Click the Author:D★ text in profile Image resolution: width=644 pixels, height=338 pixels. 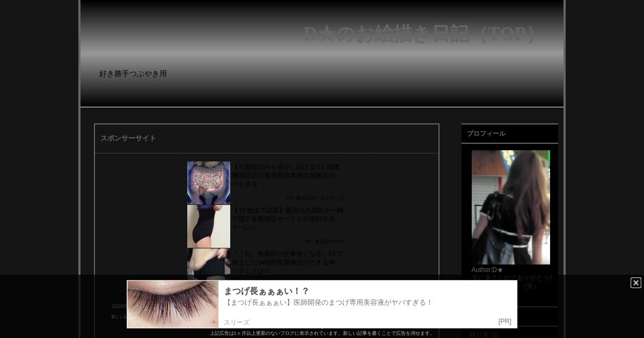[x=487, y=270]
